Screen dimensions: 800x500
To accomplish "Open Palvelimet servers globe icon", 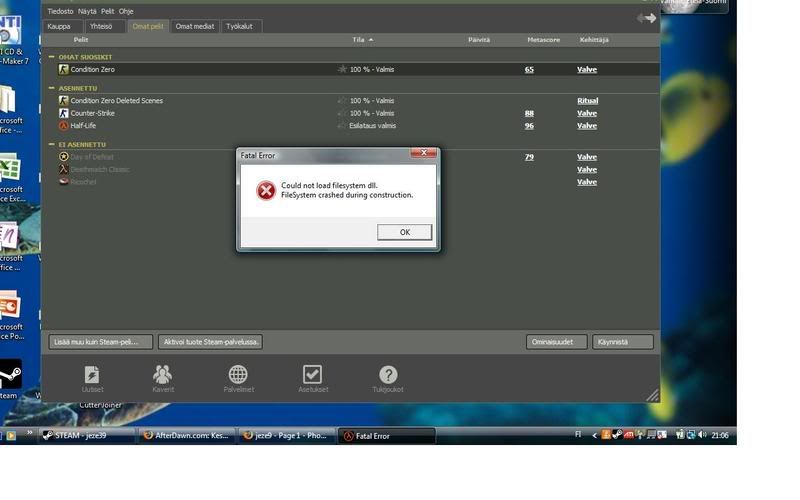I will coord(238,375).
